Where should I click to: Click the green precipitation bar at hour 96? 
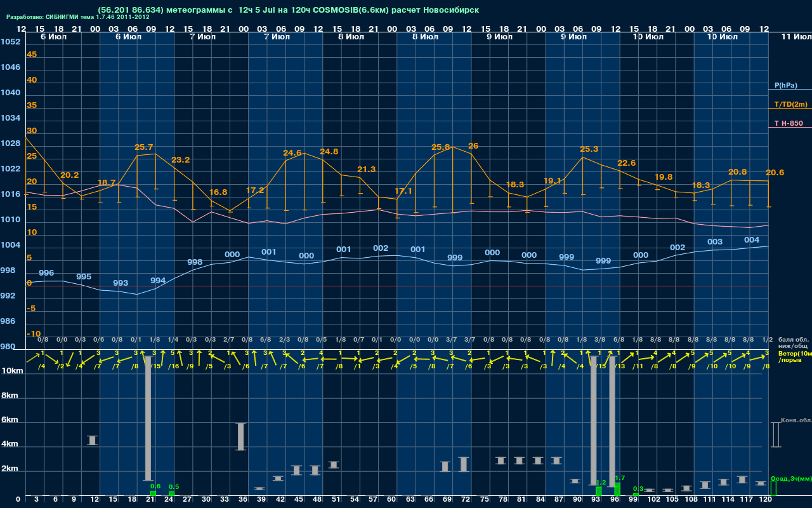[x=617, y=490]
